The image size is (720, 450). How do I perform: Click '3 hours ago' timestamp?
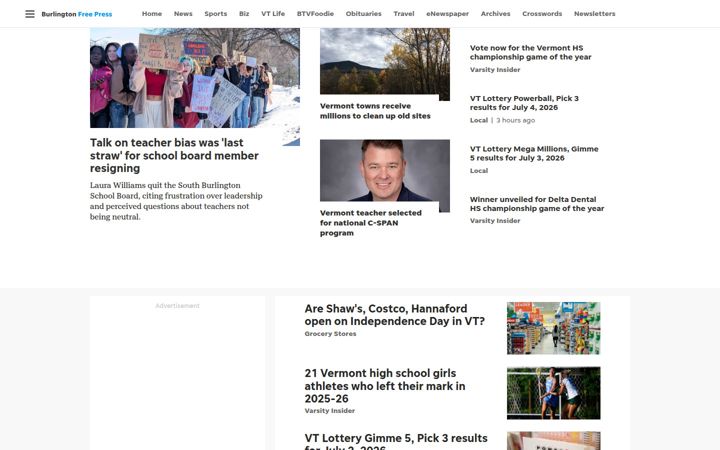(516, 120)
